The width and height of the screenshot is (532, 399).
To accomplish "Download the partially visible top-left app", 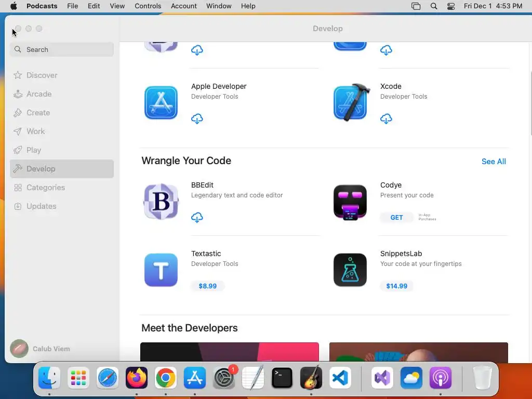I will pyautogui.click(x=197, y=50).
